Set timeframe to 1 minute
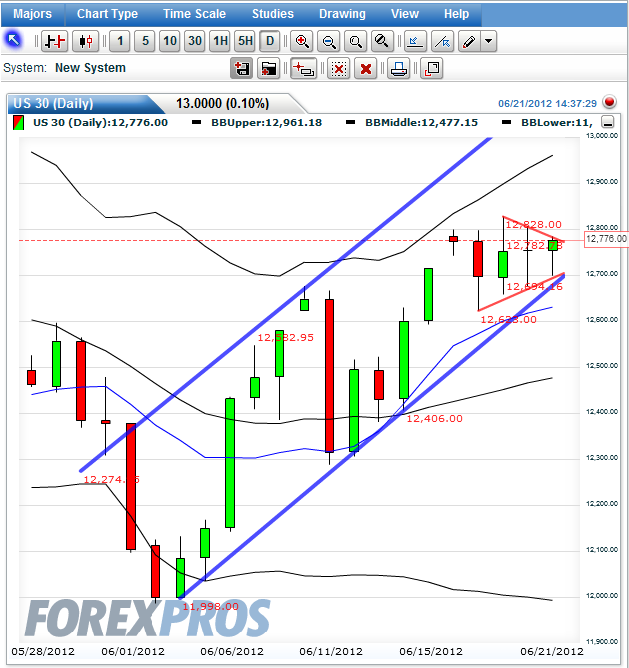Screen dimensions: 629x668 120,41
